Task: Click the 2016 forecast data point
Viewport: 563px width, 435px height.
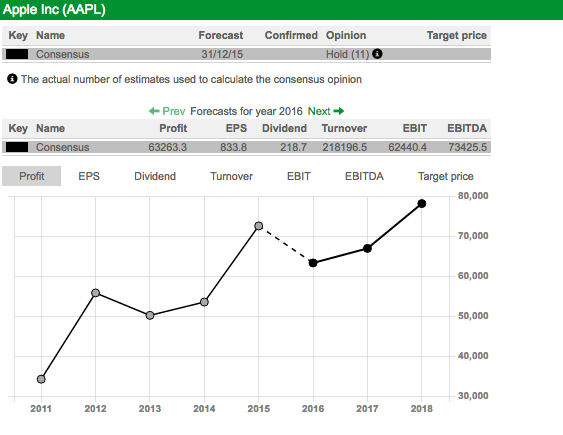Action: 313,263
